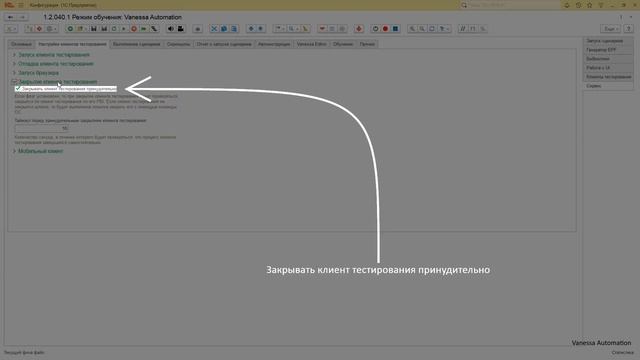Viewport: 640px width, 360px height.
Task: Open the 1C main hamburger menu
Action: pyautogui.click(x=21, y=5)
